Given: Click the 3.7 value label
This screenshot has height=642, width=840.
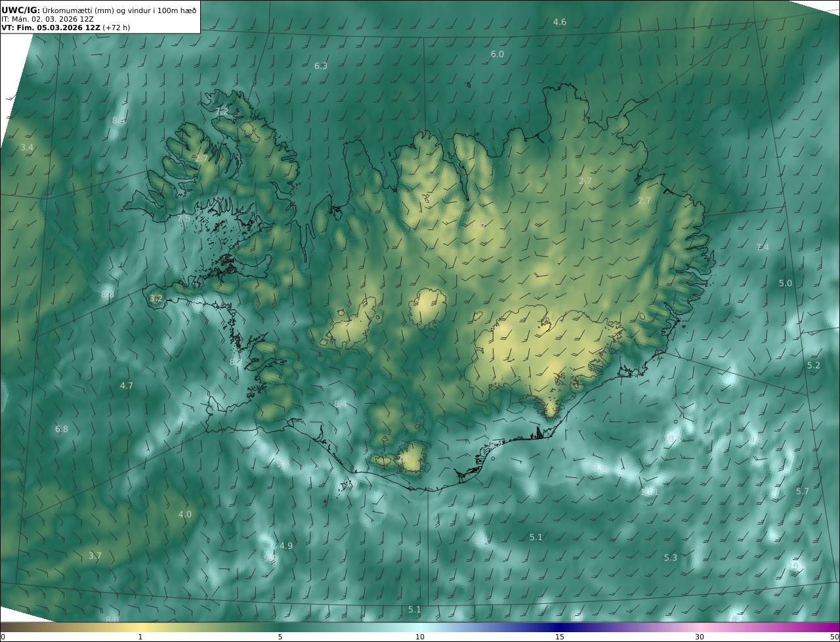Looking at the screenshot, I should click(95, 556).
